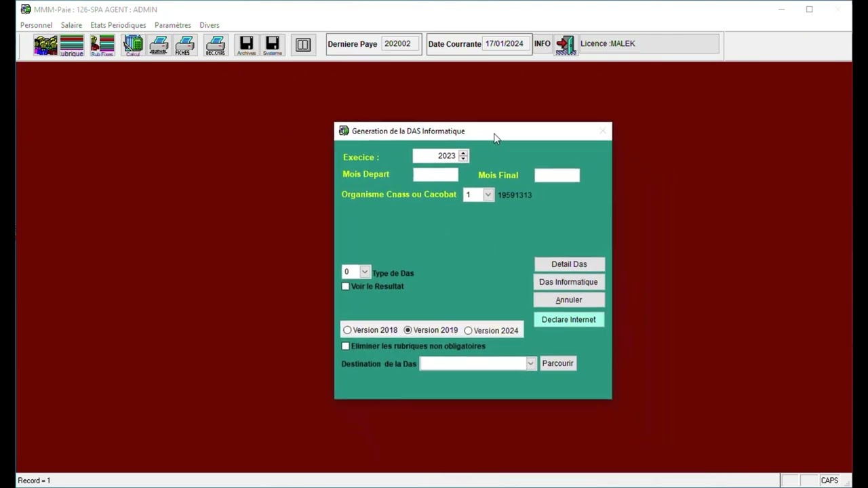This screenshot has width=868, height=488.
Task: Select the Version 2019 radio button
Action: pos(408,330)
